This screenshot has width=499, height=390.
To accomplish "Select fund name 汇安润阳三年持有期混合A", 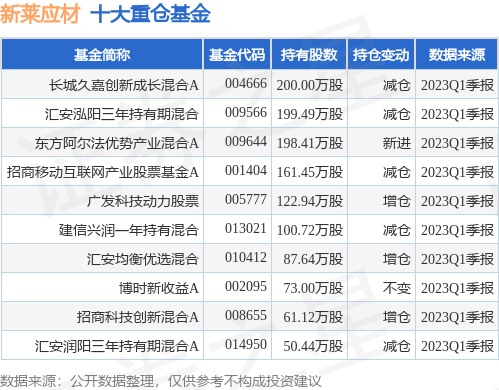I will [x=117, y=346].
